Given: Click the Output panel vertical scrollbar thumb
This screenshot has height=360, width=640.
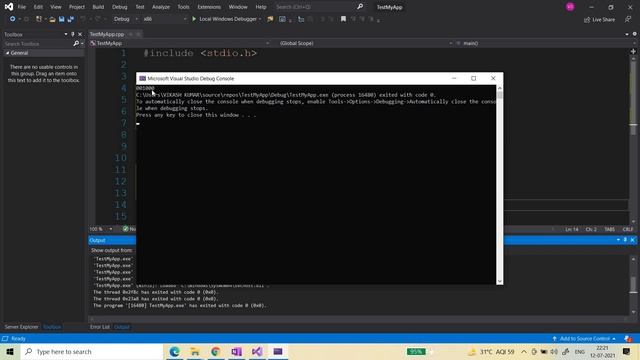Looking at the screenshot, I should coord(633,285).
